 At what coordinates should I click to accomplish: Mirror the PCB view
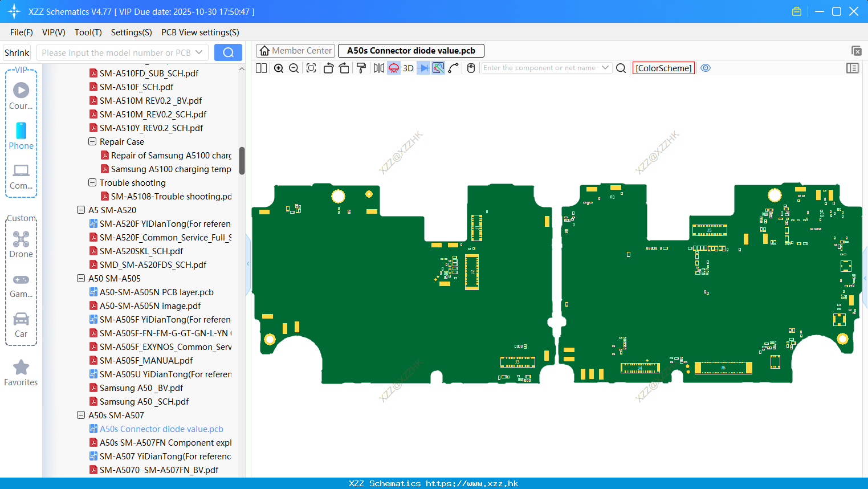(x=378, y=68)
